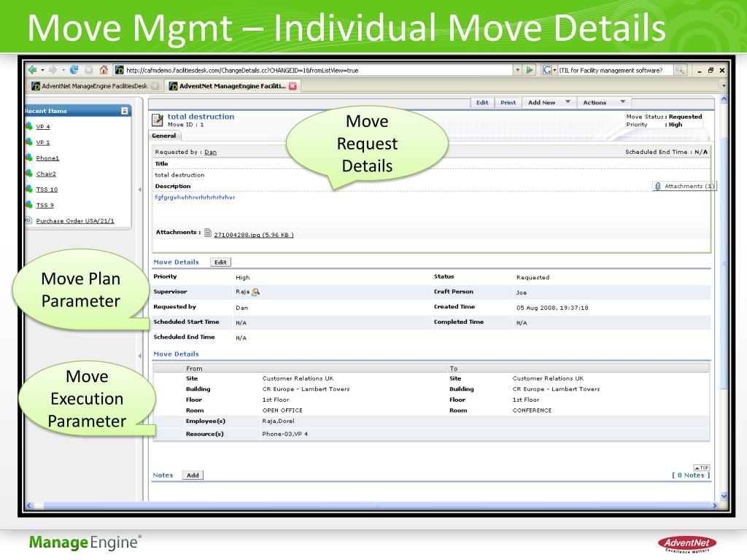Open the VP 4 recent item link
Viewport: 747px width, 560px height.
tap(43, 127)
